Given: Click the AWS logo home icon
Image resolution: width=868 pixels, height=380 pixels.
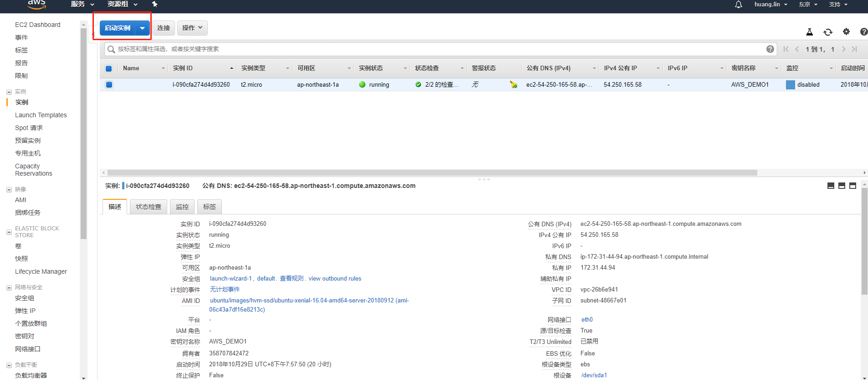Looking at the screenshot, I should (x=36, y=5).
